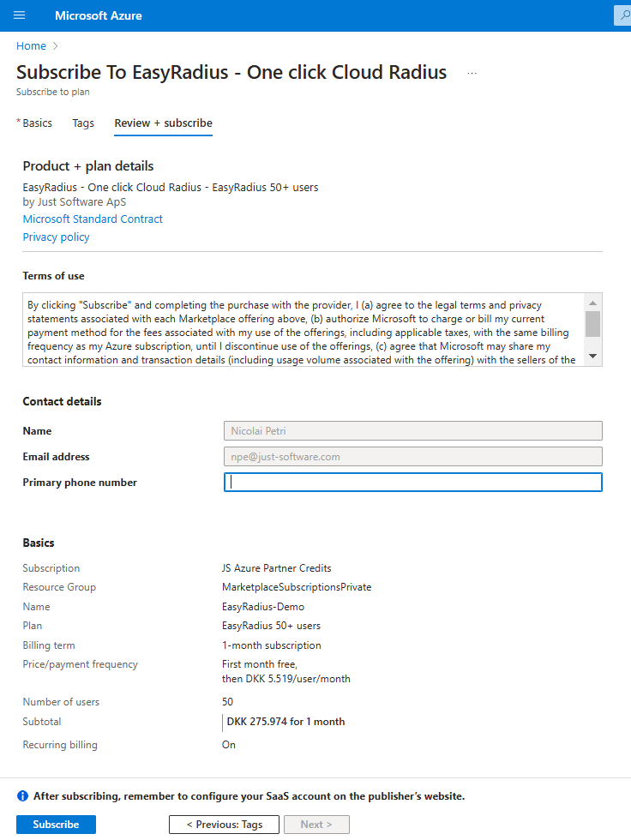Viewport: 631px width, 840px height.
Task: Click the 'MarketplaceSubscriptionsPrivate' resource group value
Action: click(297, 587)
